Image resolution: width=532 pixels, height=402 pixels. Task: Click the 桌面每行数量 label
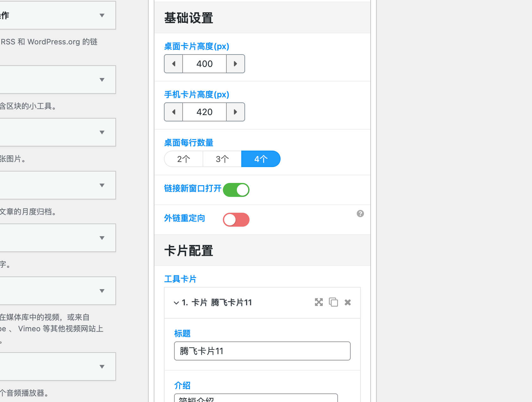tap(189, 143)
